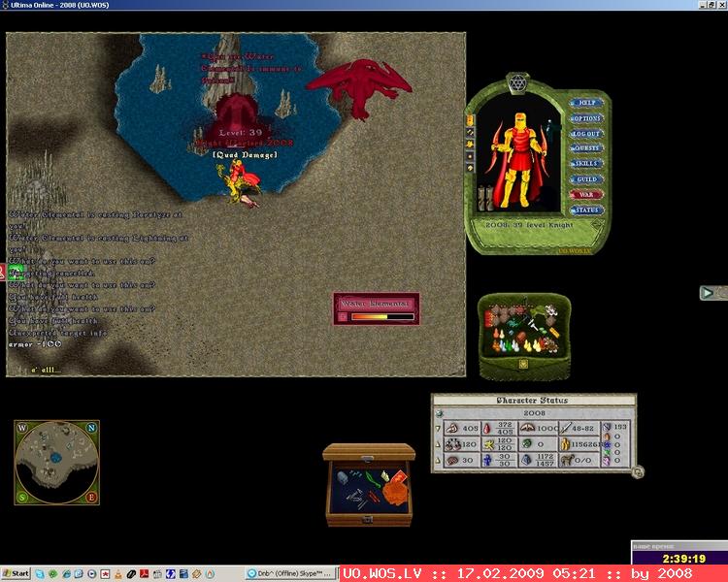
Task: Click the wooden chest's front latch
Action: point(368,520)
